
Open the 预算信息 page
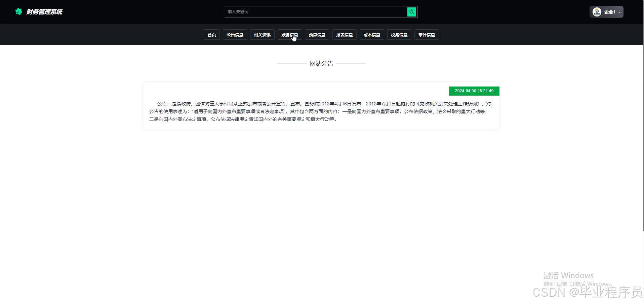pos(317,34)
